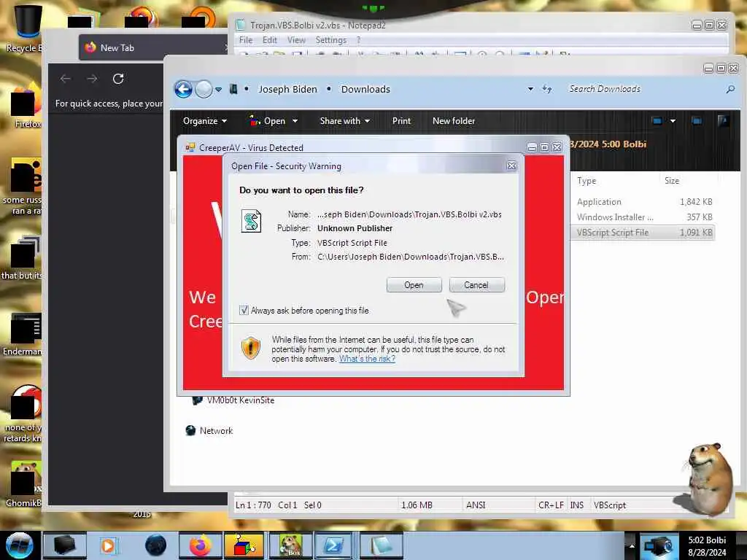Open the Organize menu in Explorer

point(204,121)
